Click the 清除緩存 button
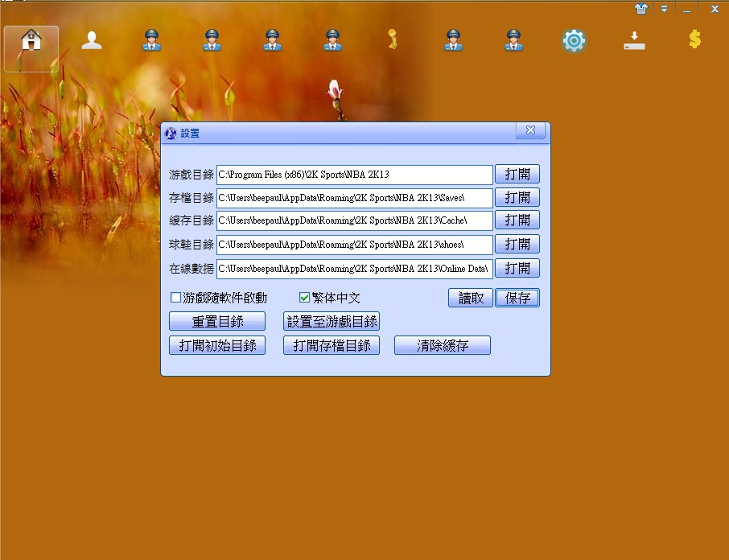 pyautogui.click(x=442, y=345)
